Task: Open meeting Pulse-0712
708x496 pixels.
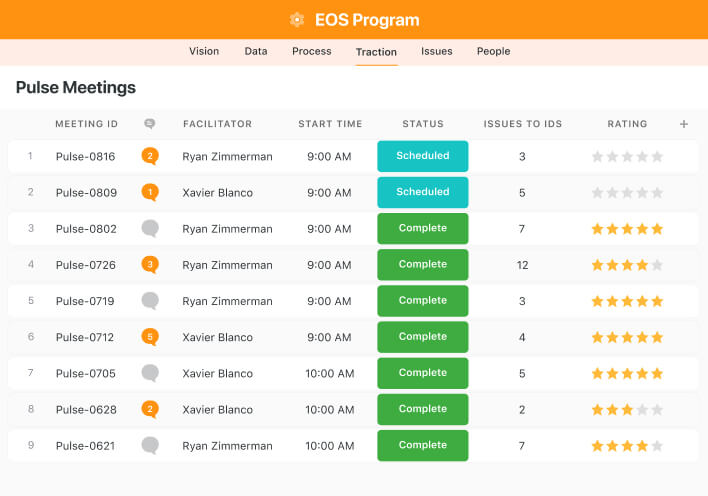Action: (85, 337)
